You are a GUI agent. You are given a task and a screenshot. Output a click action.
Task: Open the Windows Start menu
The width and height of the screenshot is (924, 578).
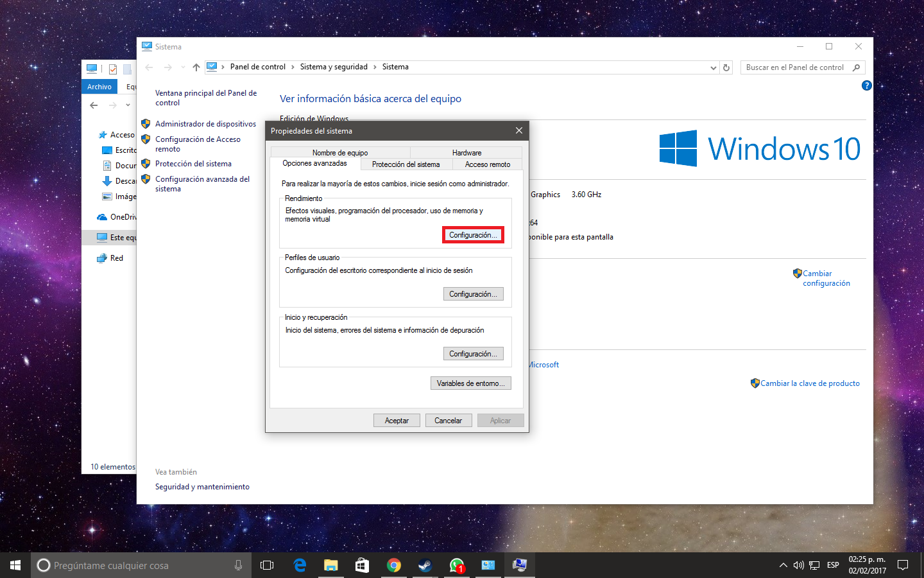(x=15, y=565)
